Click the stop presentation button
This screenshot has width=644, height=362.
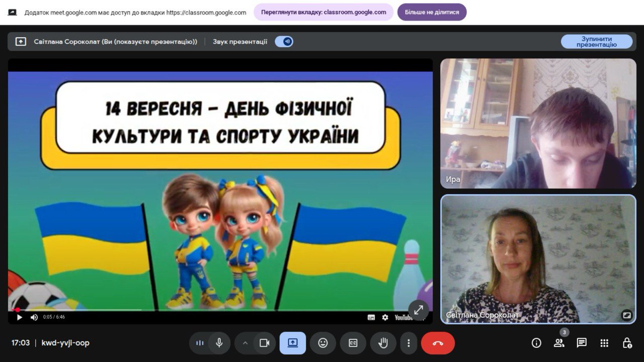596,42
